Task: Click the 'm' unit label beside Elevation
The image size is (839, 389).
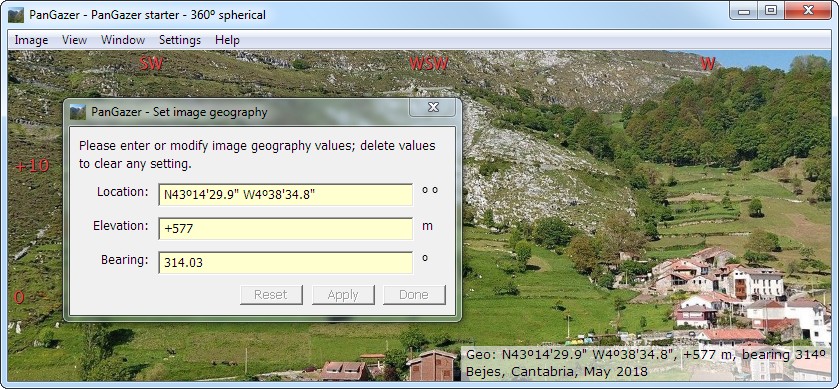Action: click(x=427, y=226)
